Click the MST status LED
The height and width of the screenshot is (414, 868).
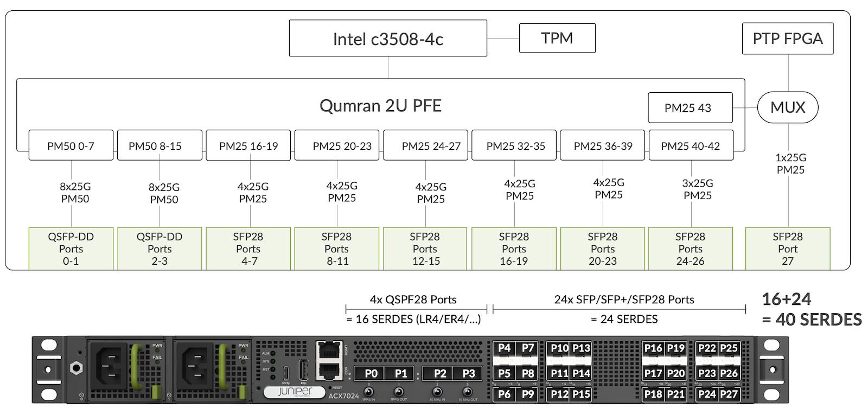[x=273, y=370]
